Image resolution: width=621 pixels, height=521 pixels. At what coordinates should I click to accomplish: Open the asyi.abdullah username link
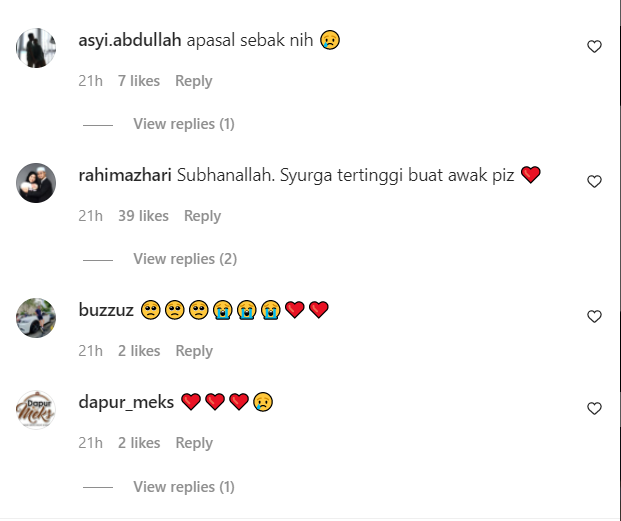[x=130, y=40]
